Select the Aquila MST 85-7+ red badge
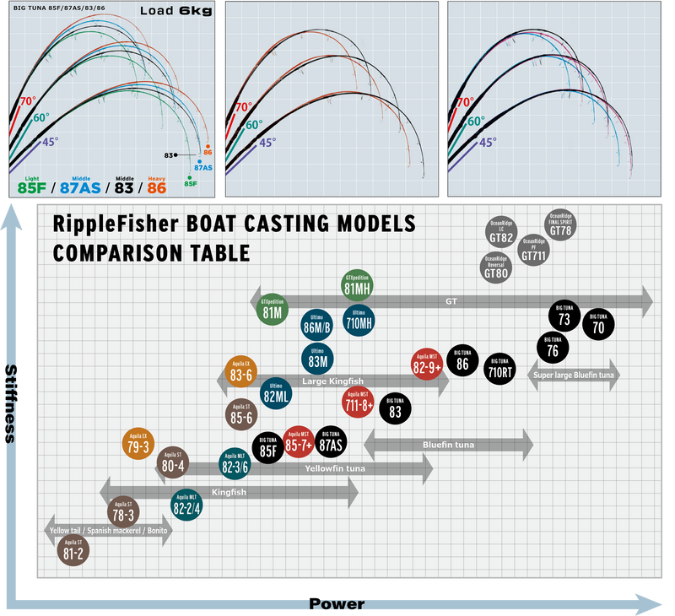 tap(299, 441)
